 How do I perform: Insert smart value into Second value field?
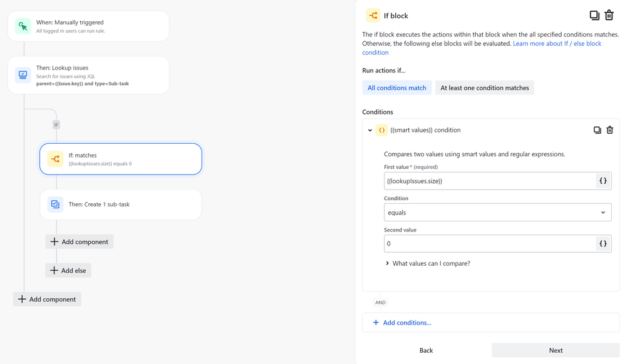602,243
